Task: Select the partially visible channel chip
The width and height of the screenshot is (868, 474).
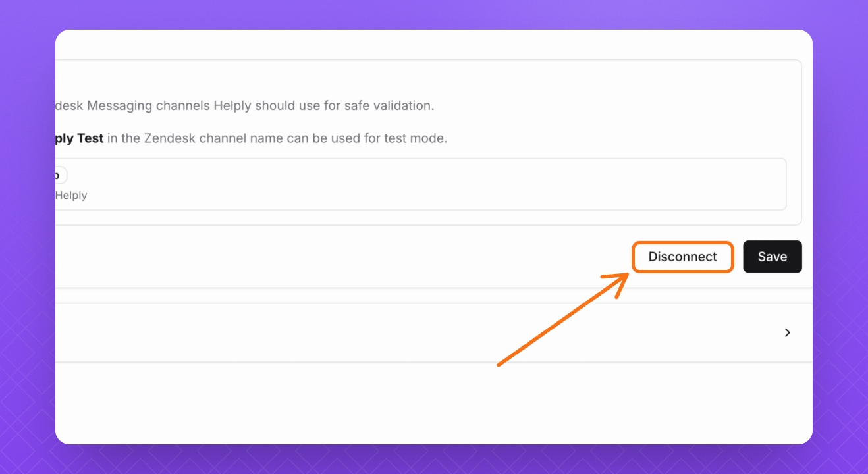Action: click(60, 175)
